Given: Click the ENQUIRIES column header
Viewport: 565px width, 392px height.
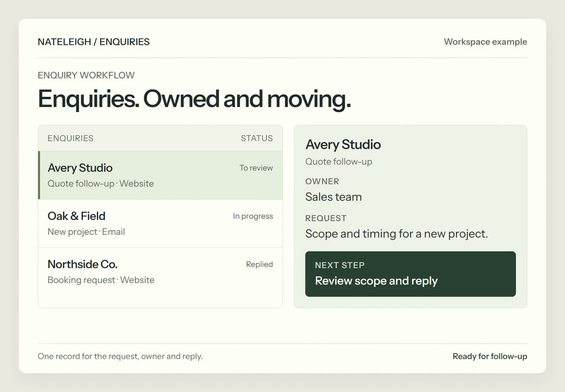Looking at the screenshot, I should point(70,138).
